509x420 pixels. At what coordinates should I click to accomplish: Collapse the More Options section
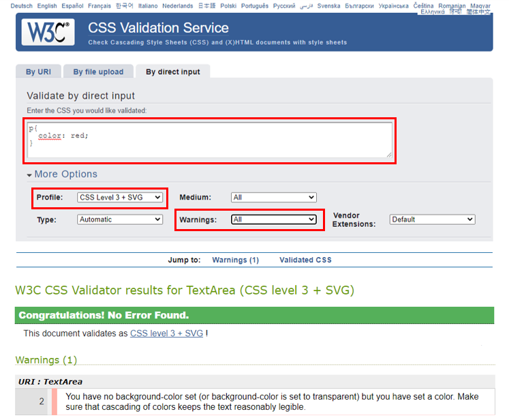[x=62, y=174]
